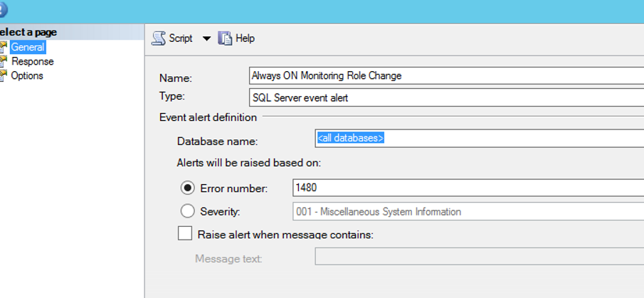Click the Script text button
644x298 pixels.
pos(181,38)
